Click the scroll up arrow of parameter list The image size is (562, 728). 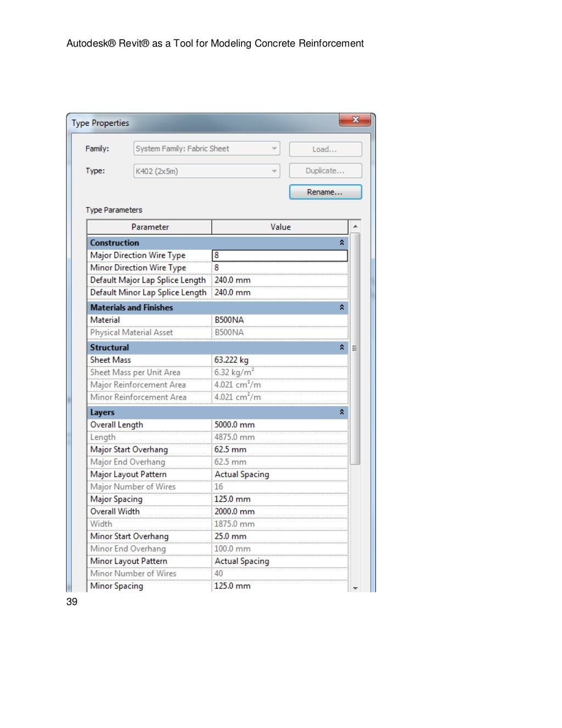[355, 227]
